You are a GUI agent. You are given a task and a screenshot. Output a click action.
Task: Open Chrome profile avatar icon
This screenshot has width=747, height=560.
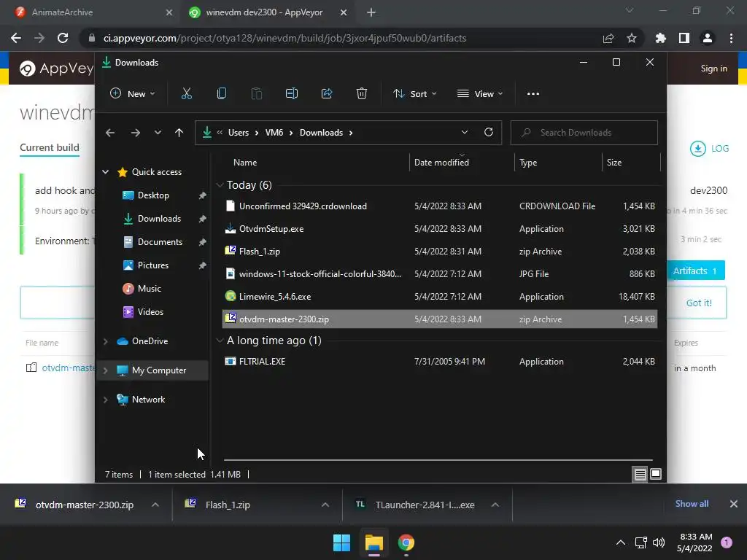coord(708,38)
